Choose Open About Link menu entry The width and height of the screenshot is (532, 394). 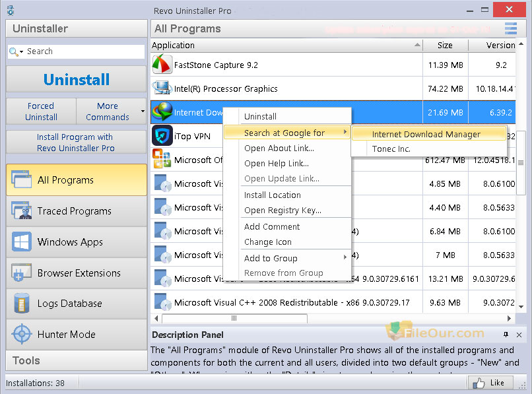279,148
